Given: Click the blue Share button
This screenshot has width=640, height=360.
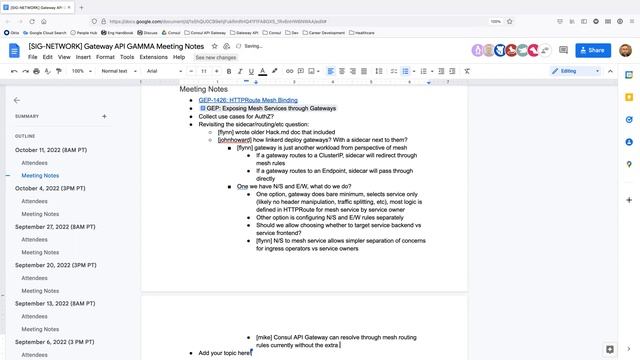Looking at the screenshot, I should click(593, 50).
